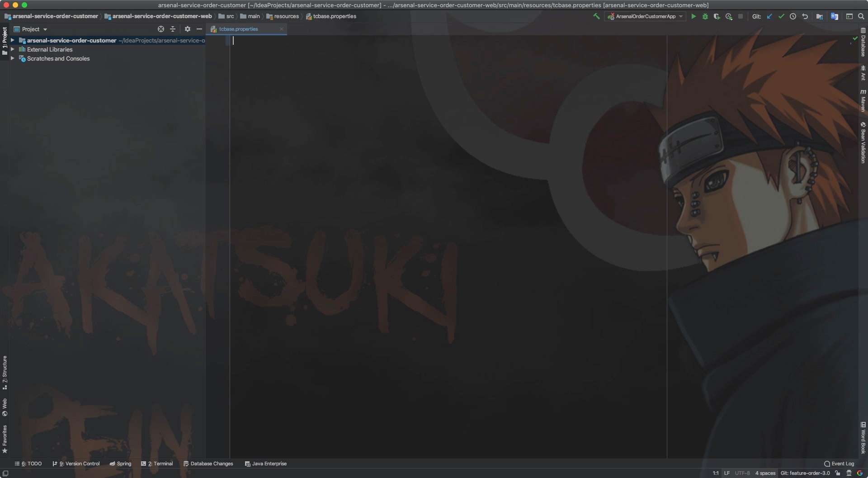Click the 1:1 cursor position indicator
The height and width of the screenshot is (478, 868).
(x=716, y=473)
